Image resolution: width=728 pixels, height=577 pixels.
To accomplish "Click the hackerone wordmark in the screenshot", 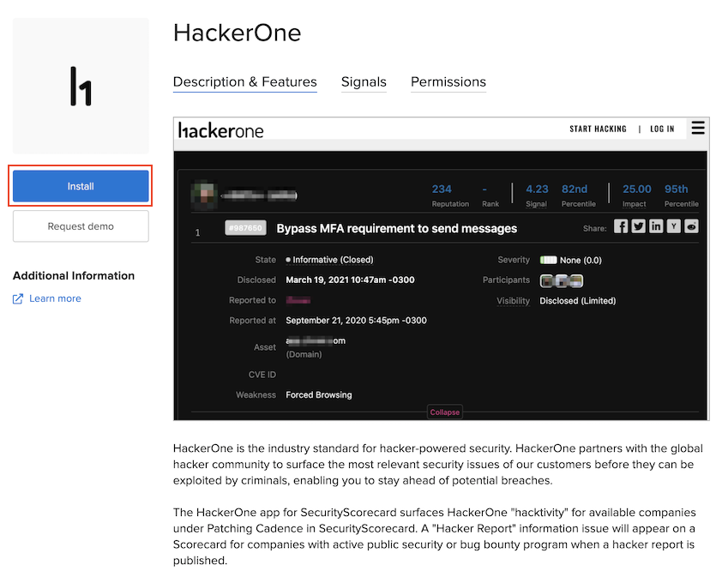I will coord(220,131).
